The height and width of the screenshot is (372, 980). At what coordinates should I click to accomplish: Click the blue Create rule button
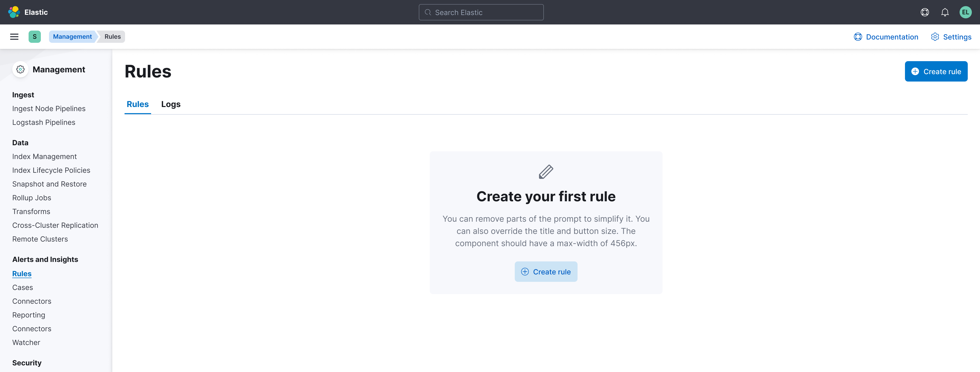click(x=936, y=71)
